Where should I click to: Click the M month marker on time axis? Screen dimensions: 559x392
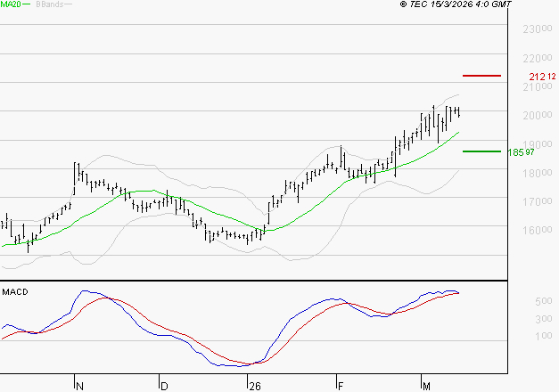(x=426, y=387)
